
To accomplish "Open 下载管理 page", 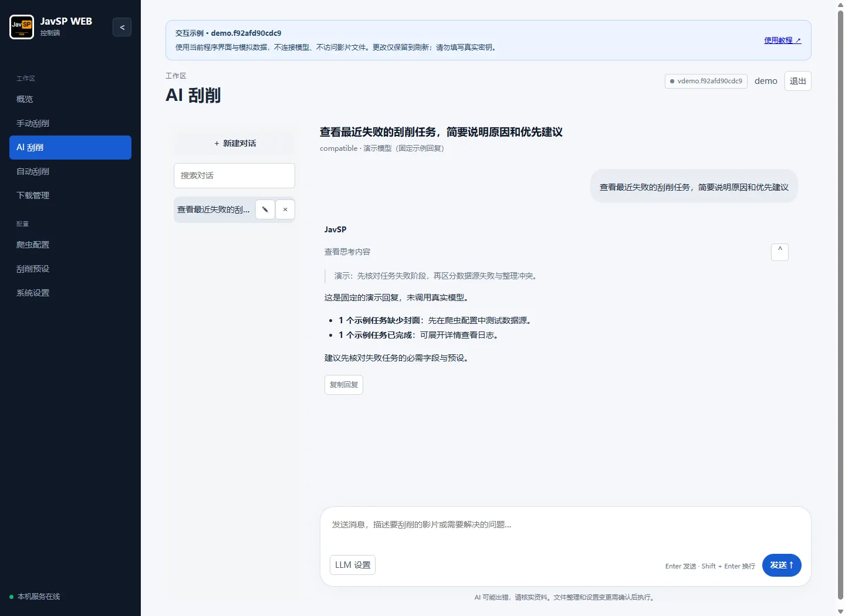I will tap(70, 195).
